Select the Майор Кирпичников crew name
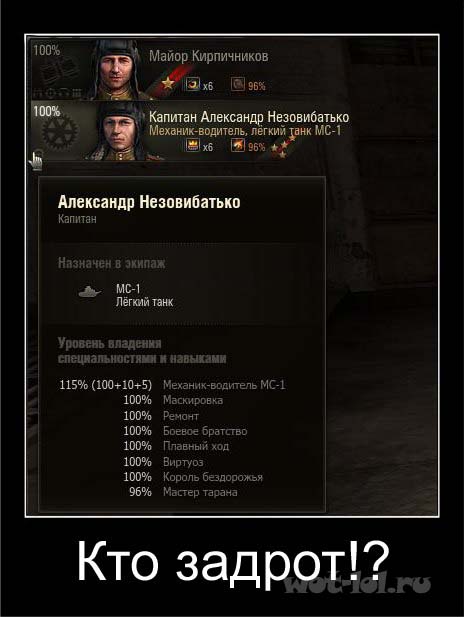Image resolution: width=464 pixels, height=617 pixels. tap(209, 56)
